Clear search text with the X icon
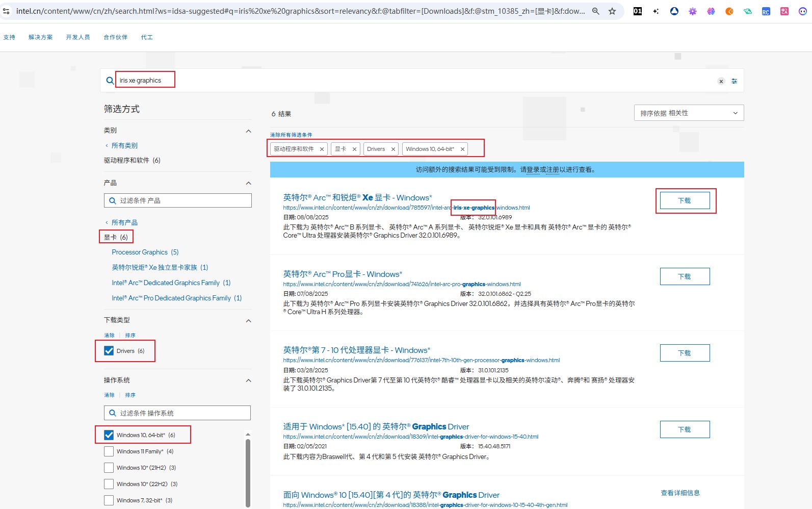Viewport: 812px width, 509px height. (x=721, y=81)
